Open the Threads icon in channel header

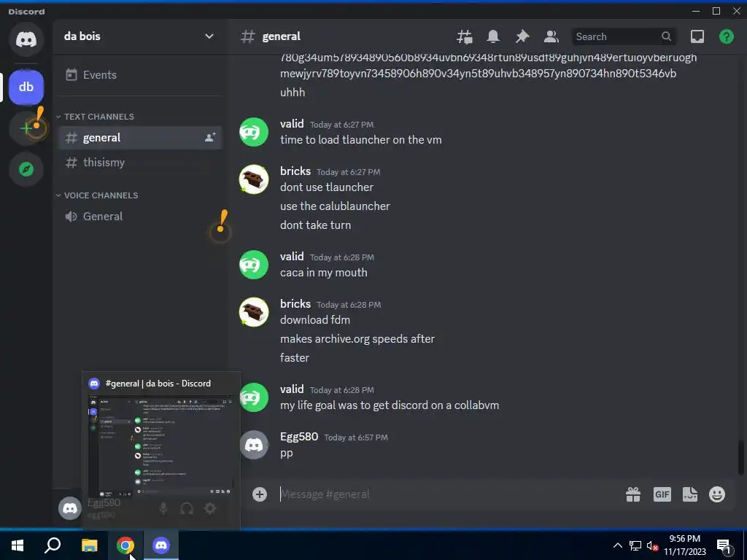[x=465, y=36]
